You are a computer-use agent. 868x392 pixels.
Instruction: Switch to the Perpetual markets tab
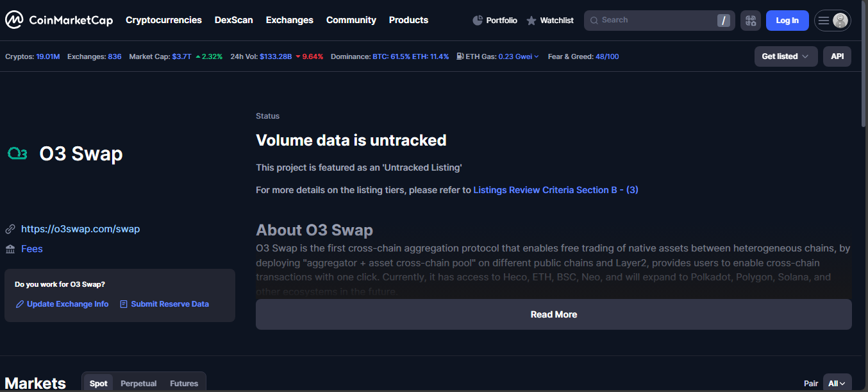(138, 383)
